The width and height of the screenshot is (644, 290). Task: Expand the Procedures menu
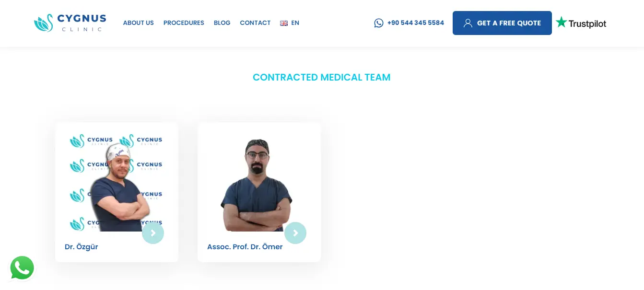[x=184, y=23]
